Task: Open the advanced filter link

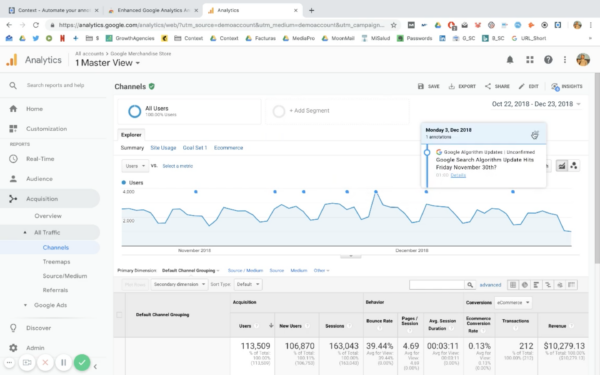Action: pyautogui.click(x=490, y=285)
